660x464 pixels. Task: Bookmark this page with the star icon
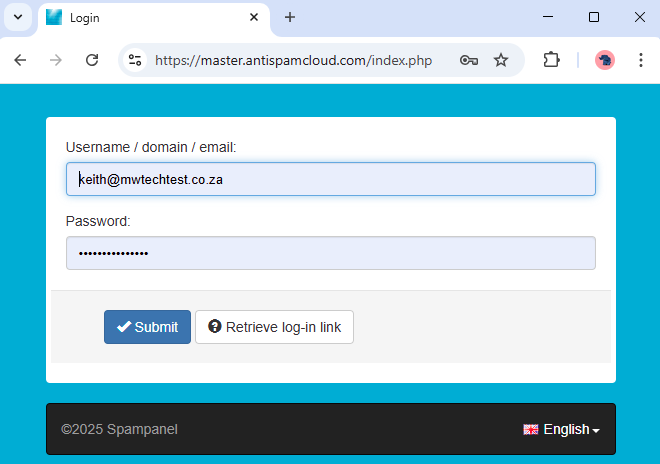(x=501, y=60)
